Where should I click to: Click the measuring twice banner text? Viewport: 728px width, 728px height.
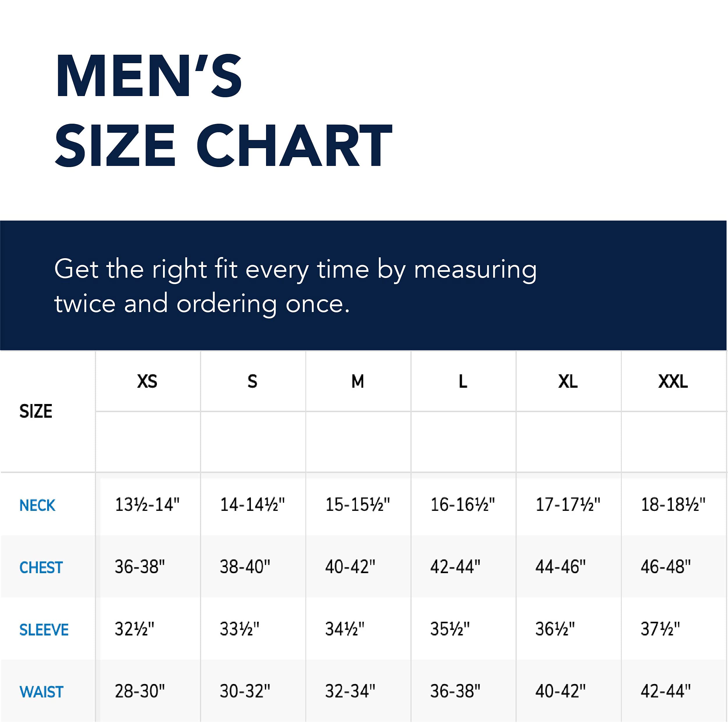[x=295, y=286]
